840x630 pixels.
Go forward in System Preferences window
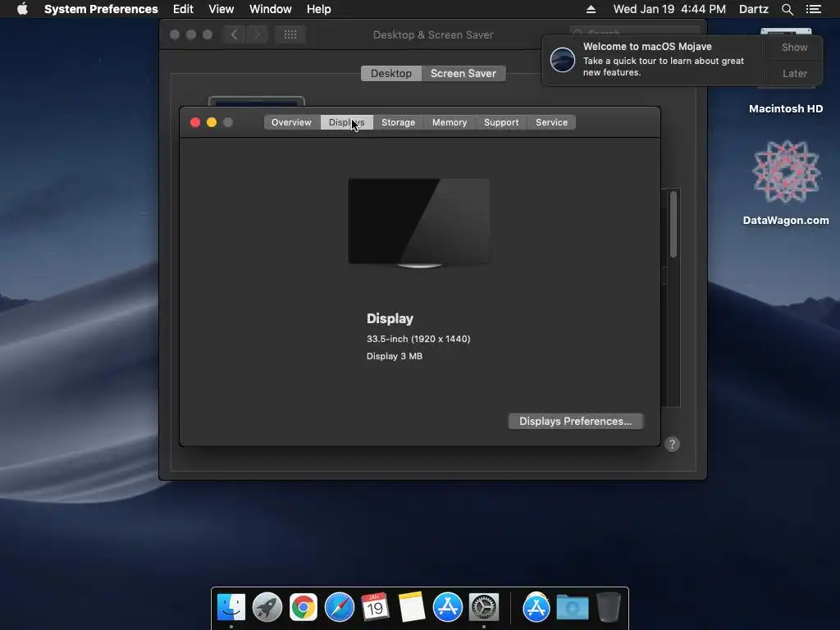click(257, 34)
